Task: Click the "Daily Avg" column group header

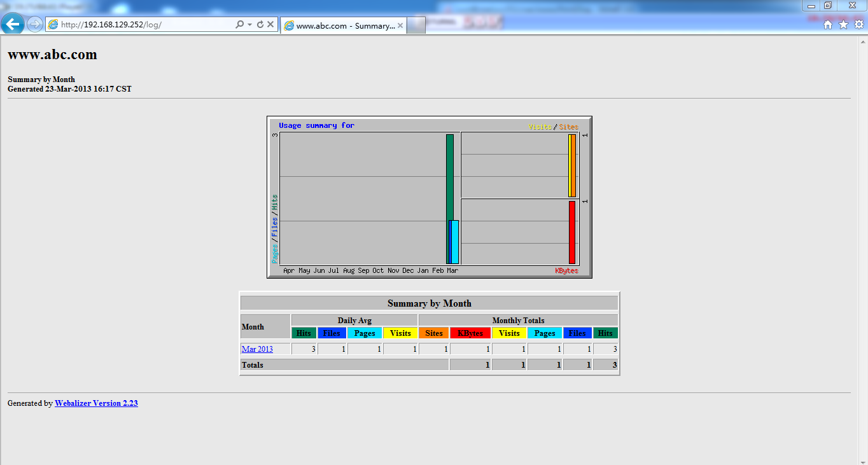Action: (x=354, y=321)
